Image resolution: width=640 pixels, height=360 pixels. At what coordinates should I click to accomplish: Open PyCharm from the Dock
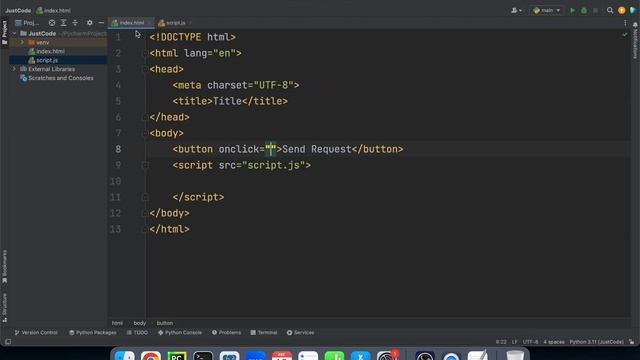coord(177,356)
